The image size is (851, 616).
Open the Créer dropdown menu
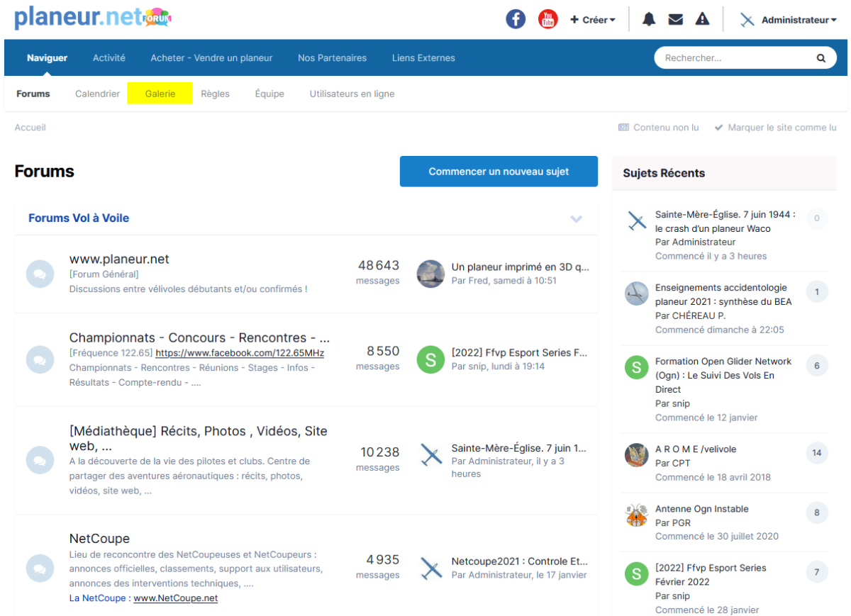pos(593,20)
